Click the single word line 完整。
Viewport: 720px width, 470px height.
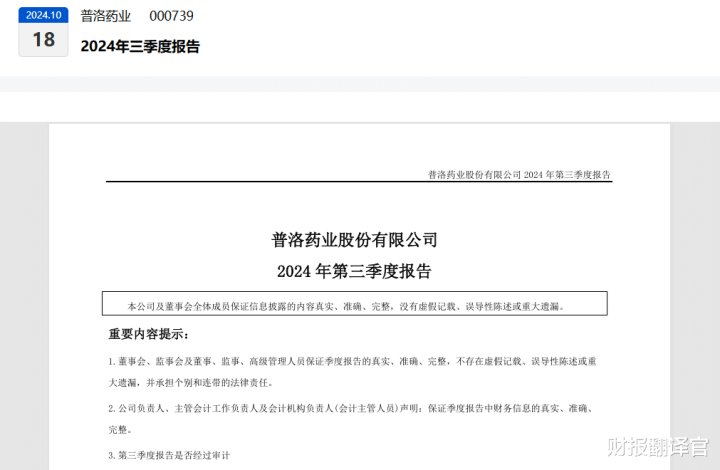click(x=120, y=430)
